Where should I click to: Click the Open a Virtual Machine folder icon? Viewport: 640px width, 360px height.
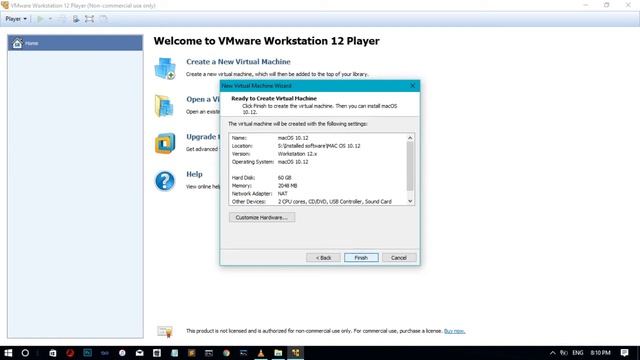pyautogui.click(x=164, y=106)
